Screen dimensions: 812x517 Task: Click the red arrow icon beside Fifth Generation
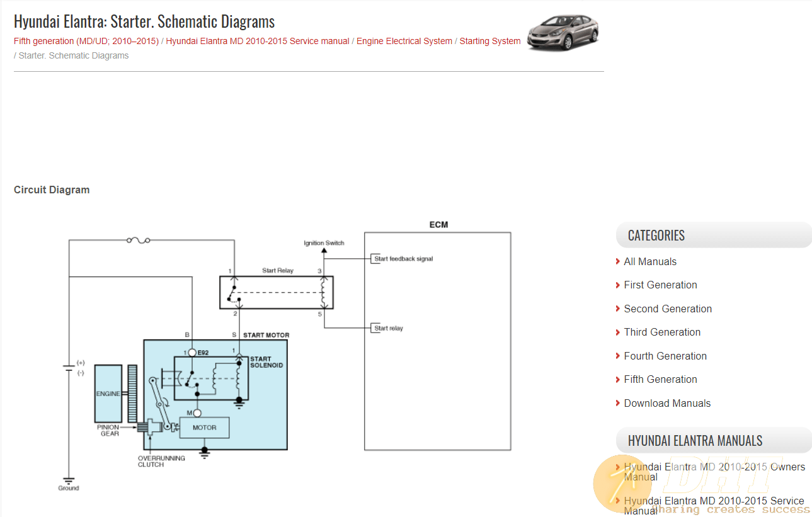click(x=617, y=379)
